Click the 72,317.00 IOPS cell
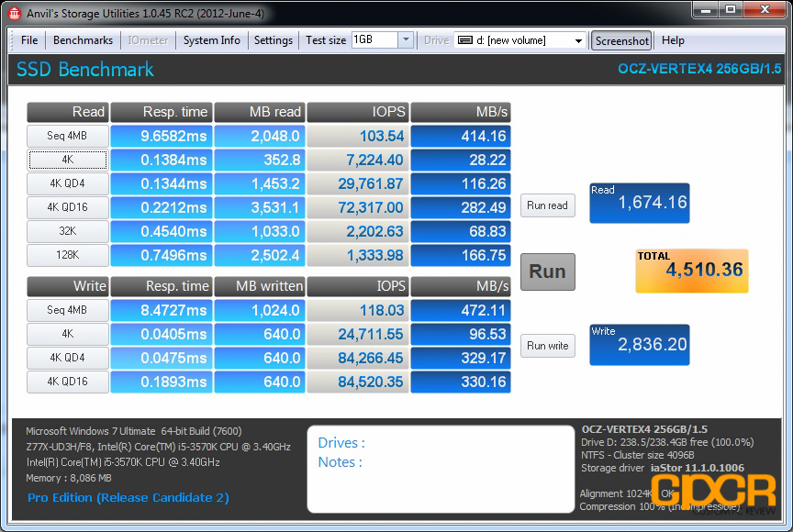The image size is (793, 532). click(358, 207)
